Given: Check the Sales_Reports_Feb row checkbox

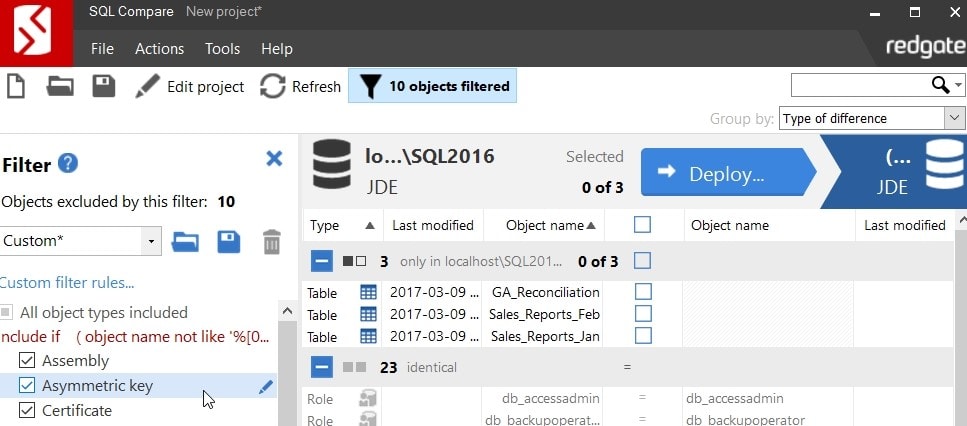Looking at the screenshot, I should click(x=643, y=314).
